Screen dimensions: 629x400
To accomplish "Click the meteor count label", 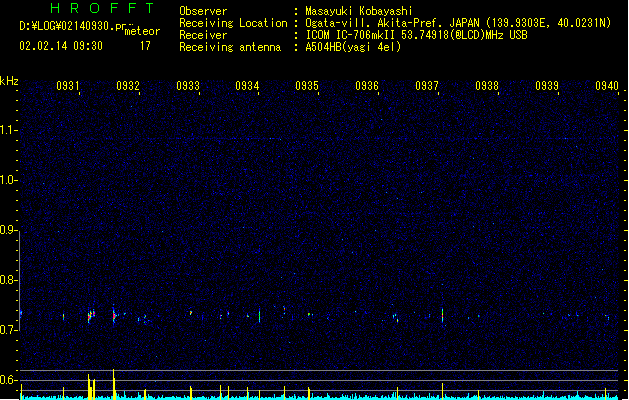I will (x=142, y=31).
